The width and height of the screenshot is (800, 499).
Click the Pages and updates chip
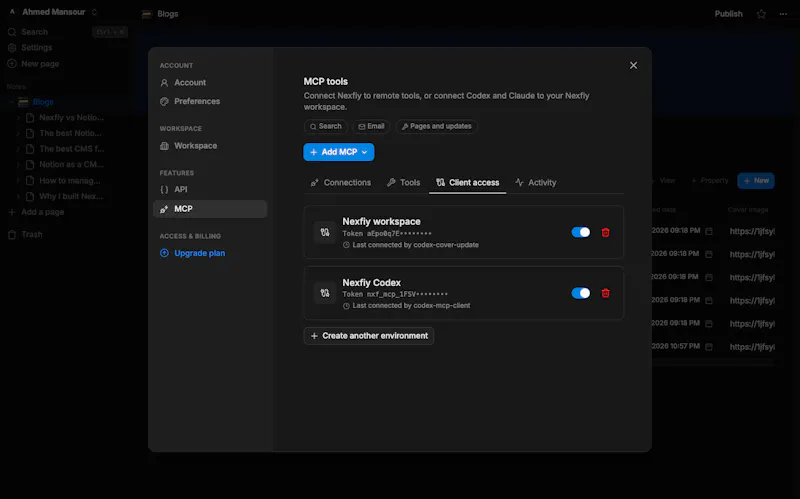(436, 127)
